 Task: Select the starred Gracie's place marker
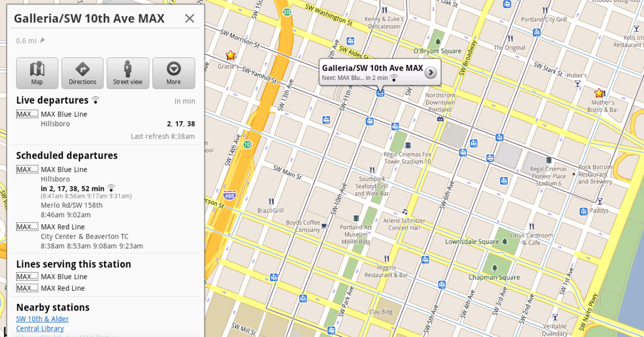coord(231,55)
